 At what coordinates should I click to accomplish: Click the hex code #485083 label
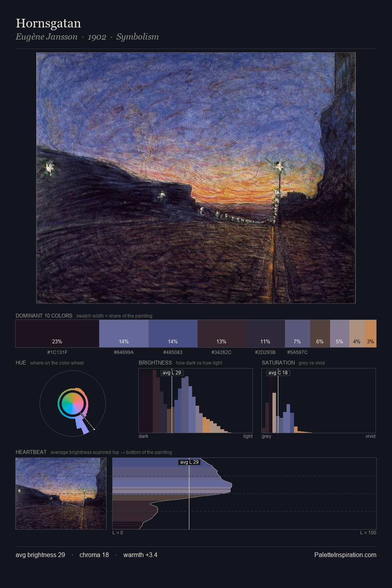pyautogui.click(x=173, y=352)
